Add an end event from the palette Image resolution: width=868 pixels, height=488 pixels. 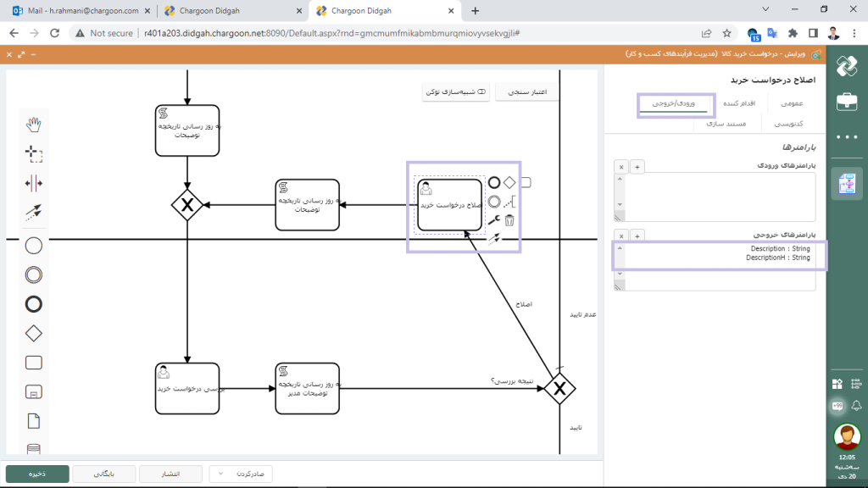[x=34, y=304]
